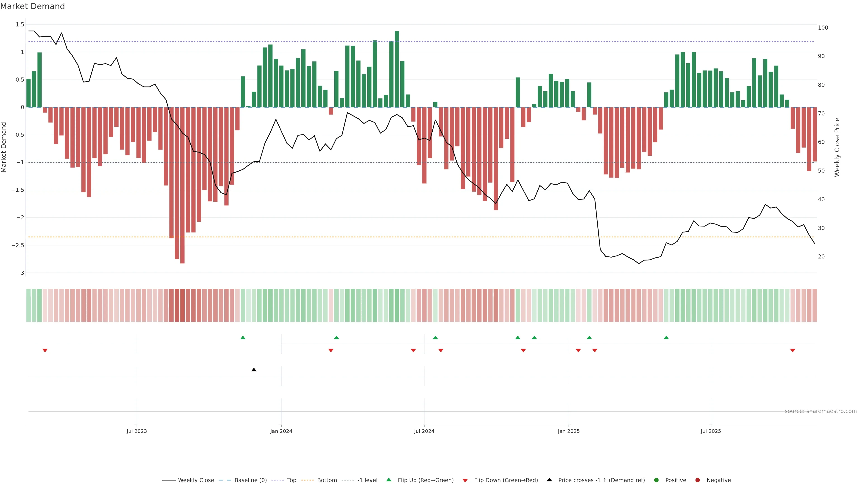
Task: Click the black Price crosses -1 triangle marker
Action: point(254,370)
